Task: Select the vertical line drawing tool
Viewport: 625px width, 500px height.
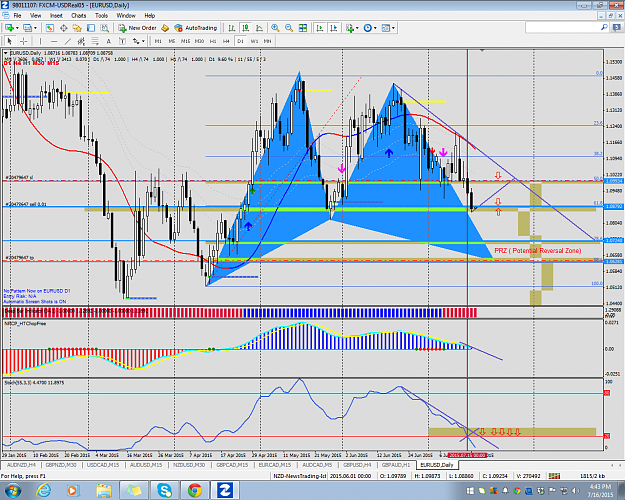Action: (x=40, y=41)
